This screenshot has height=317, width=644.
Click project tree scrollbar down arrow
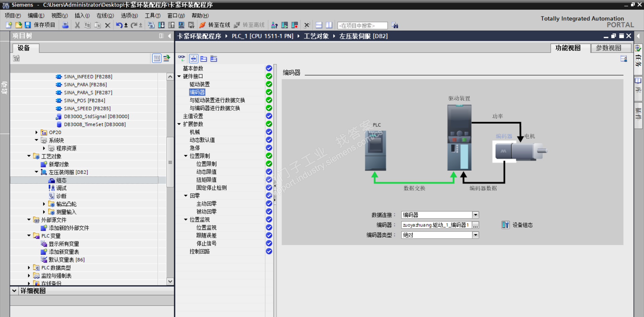tap(170, 281)
